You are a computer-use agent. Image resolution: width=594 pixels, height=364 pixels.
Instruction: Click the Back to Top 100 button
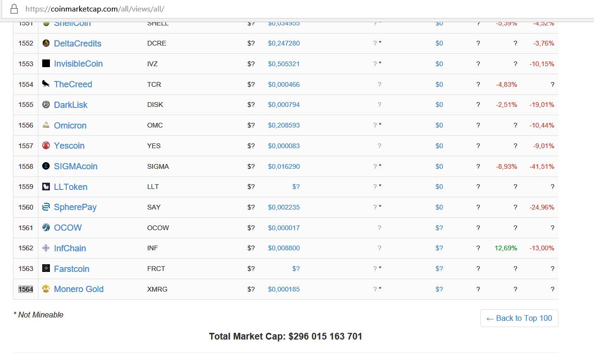pos(519,318)
